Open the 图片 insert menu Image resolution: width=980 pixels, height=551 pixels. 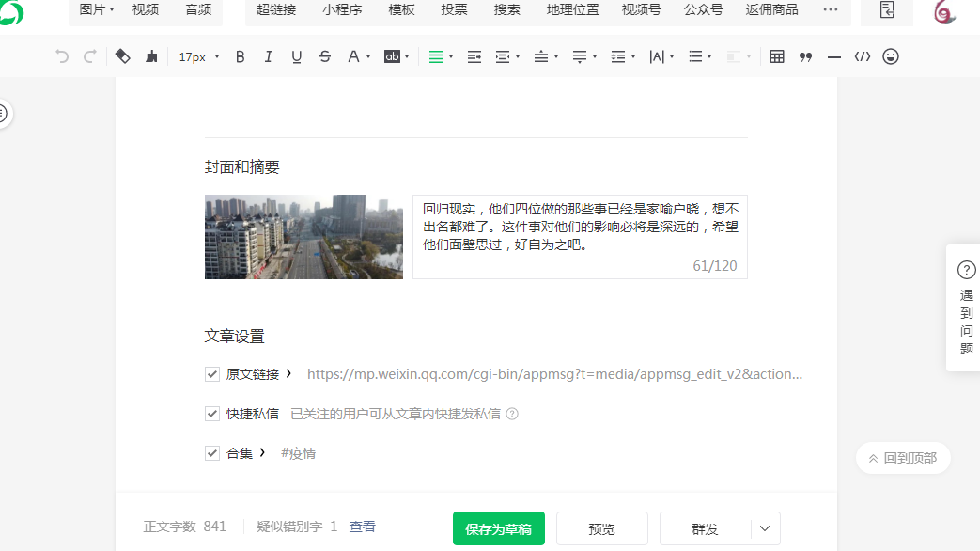coord(96,9)
